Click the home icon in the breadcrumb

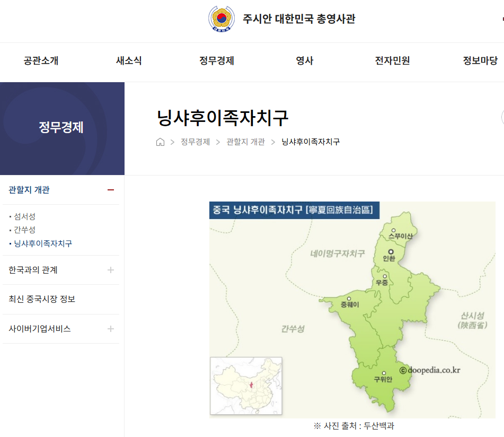click(x=160, y=142)
